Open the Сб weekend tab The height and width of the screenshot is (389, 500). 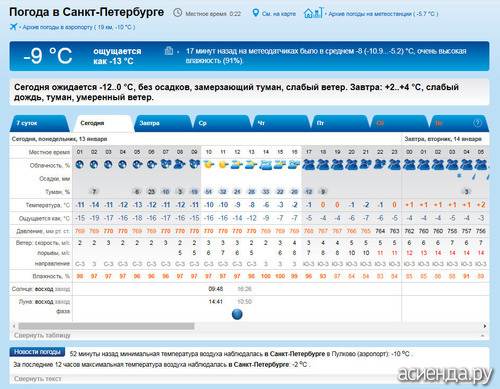point(399,123)
